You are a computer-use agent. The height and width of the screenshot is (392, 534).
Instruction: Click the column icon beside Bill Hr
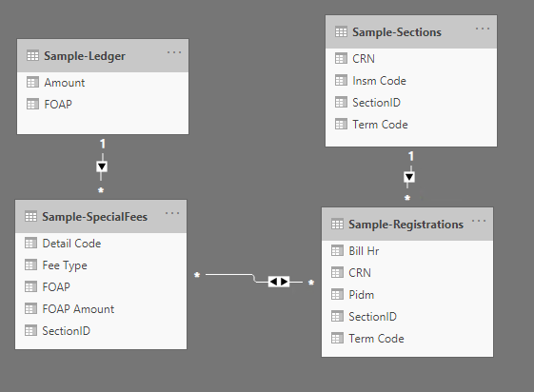(x=337, y=251)
